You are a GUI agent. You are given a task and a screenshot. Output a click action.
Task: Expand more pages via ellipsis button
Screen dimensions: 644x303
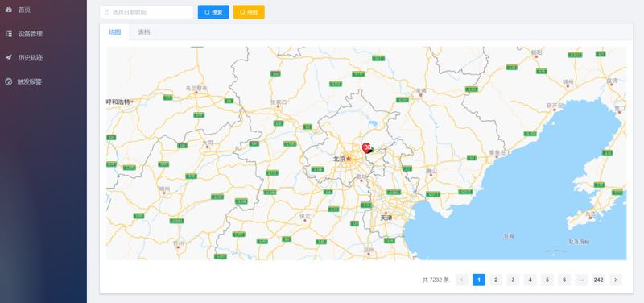pos(581,280)
